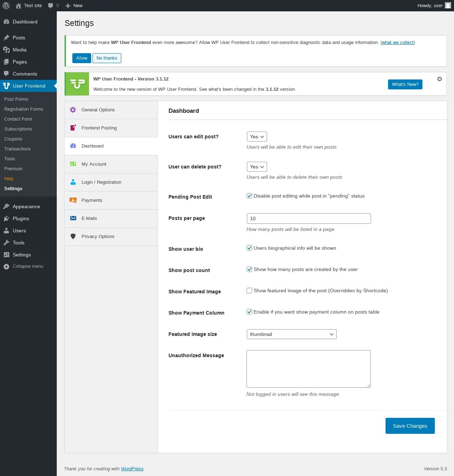Click the Posts per page input field
Screen dimensions: 454x476
(309, 218)
